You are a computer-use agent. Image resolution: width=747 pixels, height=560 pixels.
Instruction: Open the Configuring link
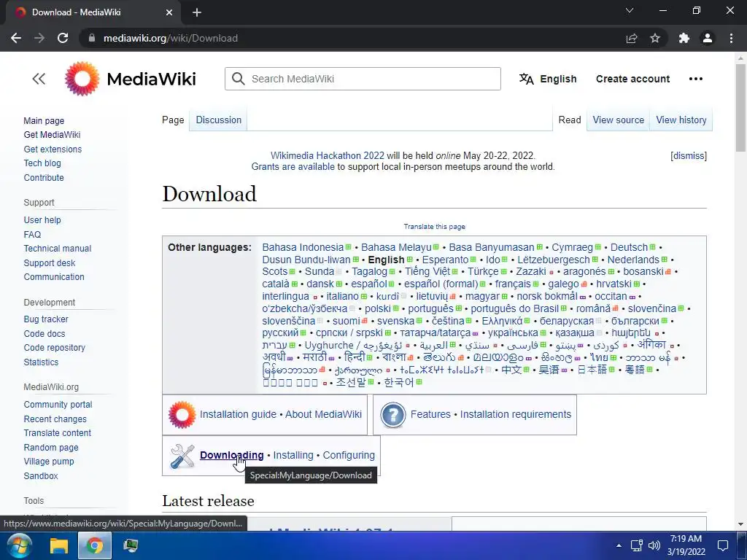point(349,455)
